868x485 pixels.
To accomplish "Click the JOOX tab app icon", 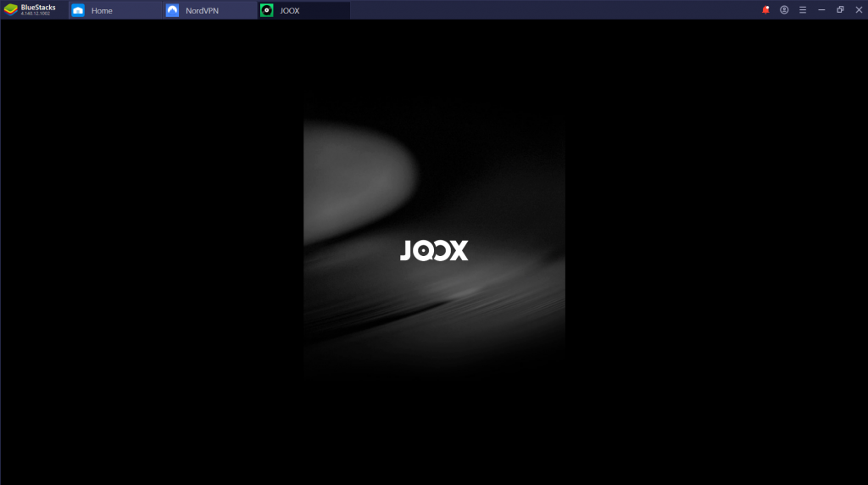I will tap(266, 10).
